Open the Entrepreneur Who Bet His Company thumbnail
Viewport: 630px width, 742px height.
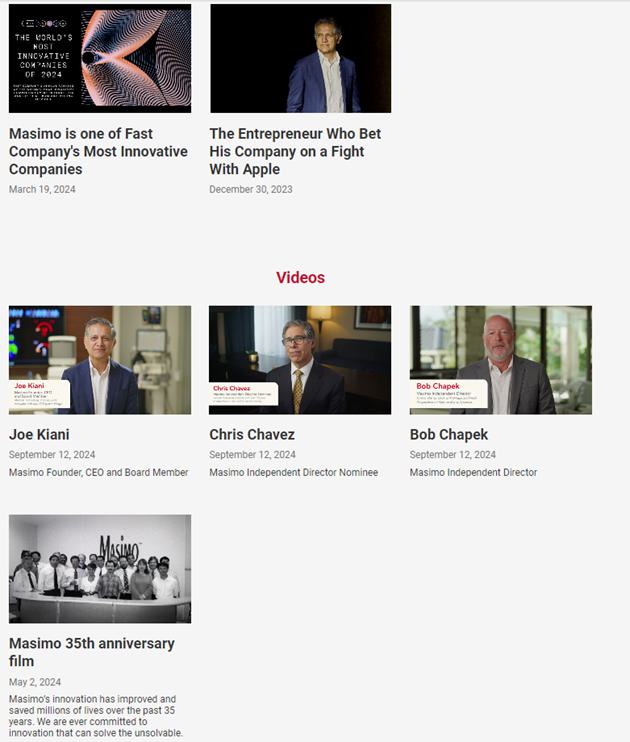tap(301, 58)
